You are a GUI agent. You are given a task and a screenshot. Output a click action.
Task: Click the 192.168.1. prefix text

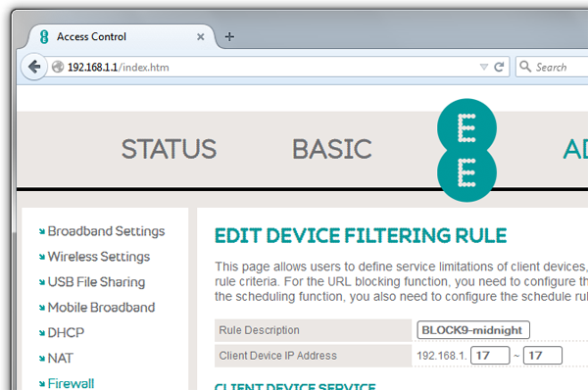point(442,356)
